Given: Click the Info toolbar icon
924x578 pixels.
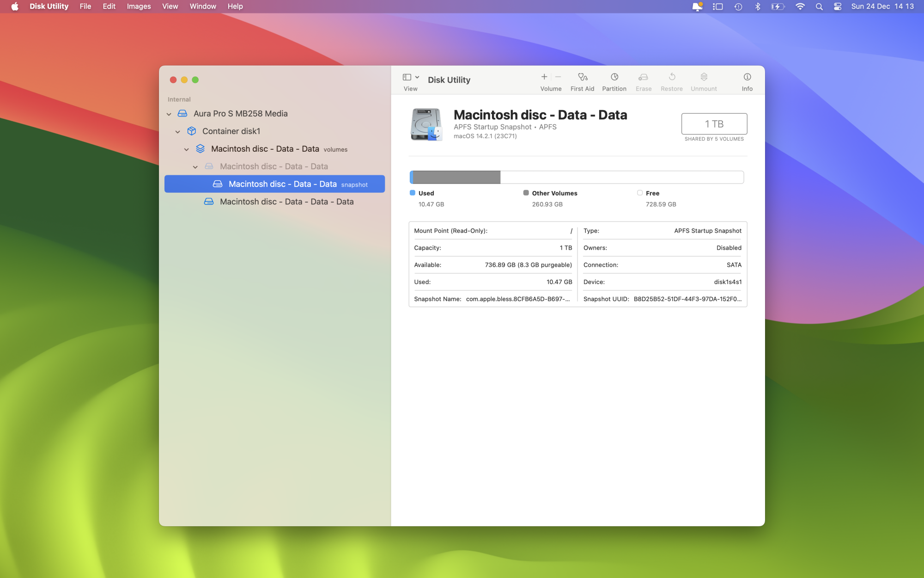Looking at the screenshot, I should (x=747, y=77).
